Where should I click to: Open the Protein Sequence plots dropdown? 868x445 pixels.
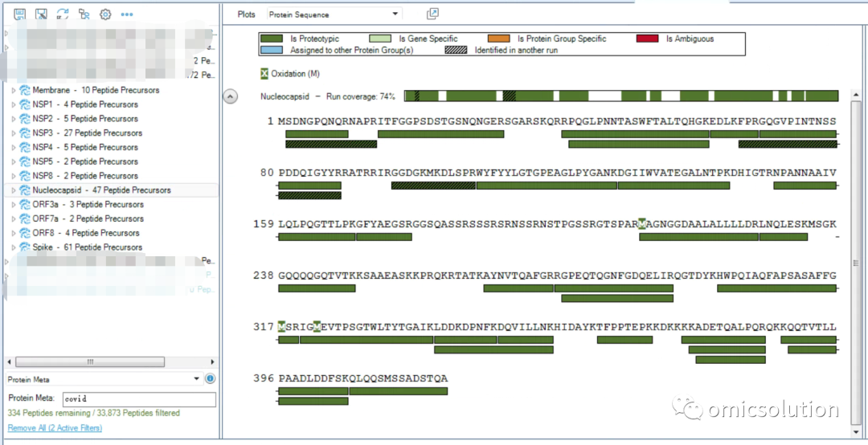(334, 14)
